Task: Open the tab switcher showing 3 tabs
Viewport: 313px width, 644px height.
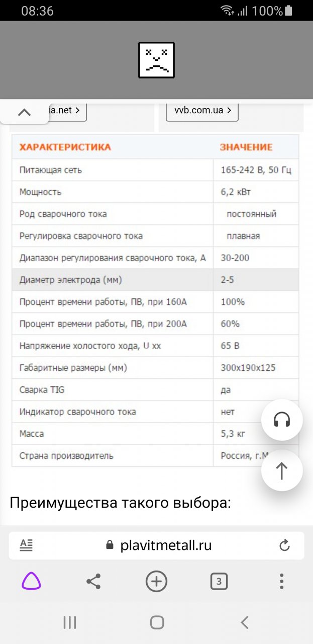Action: 219,582
